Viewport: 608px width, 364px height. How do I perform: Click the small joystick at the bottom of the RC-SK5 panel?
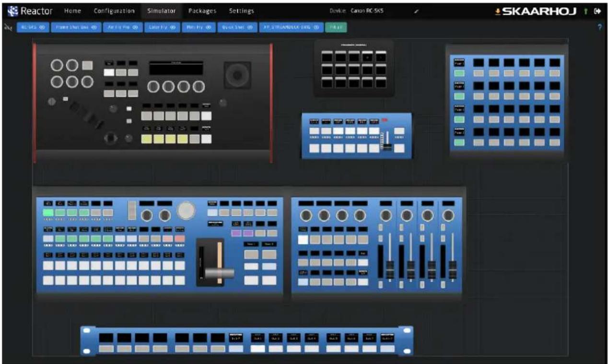(x=111, y=138)
